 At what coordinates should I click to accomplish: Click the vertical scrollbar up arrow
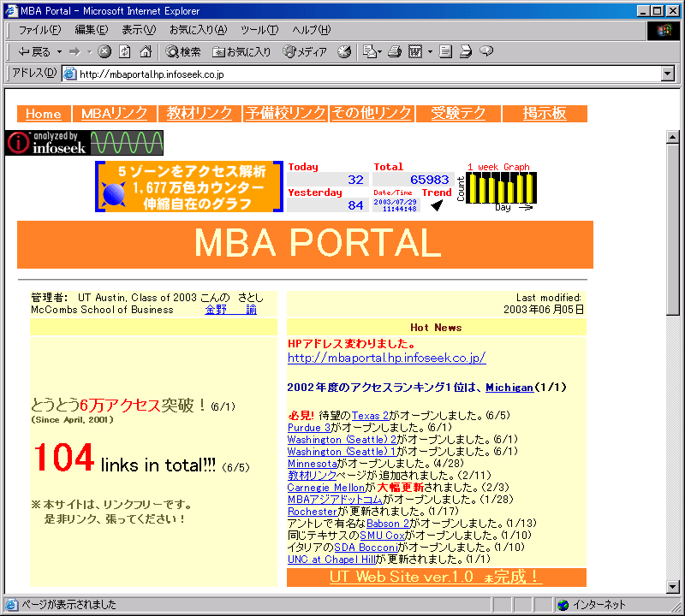673,137
